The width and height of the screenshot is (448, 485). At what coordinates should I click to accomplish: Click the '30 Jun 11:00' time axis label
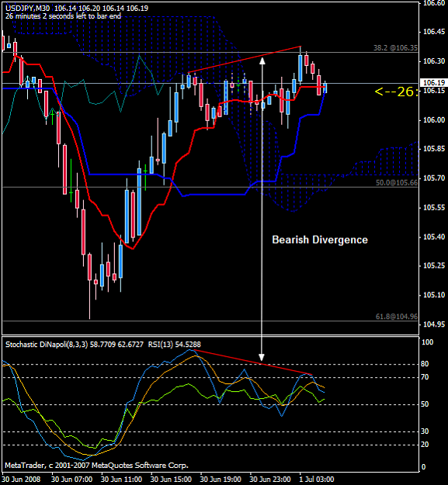click(x=122, y=480)
